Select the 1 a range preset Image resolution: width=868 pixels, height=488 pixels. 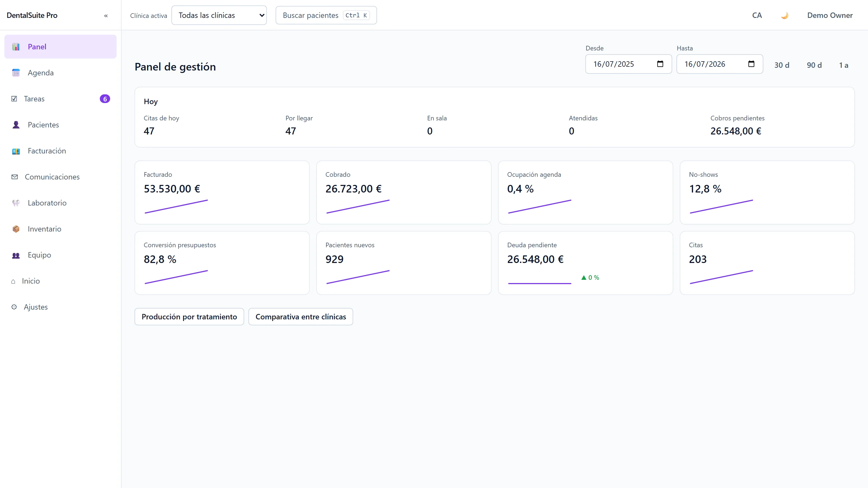pos(843,65)
